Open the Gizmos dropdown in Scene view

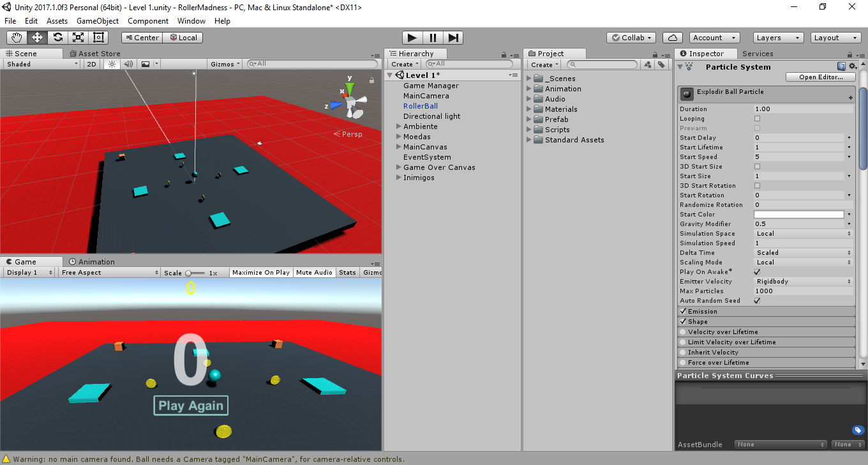(x=226, y=64)
